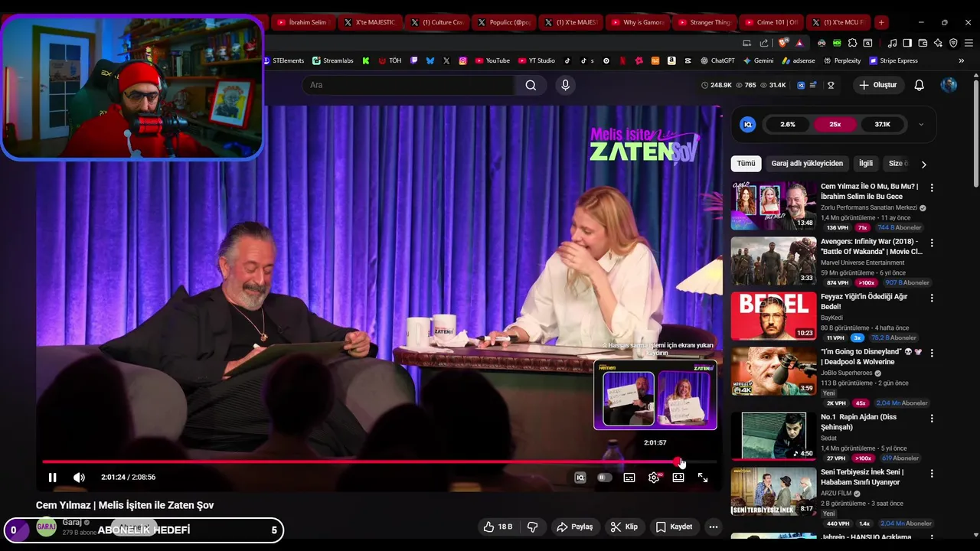Click the trophy icon in the header
The image size is (980, 551).
pos(831,85)
